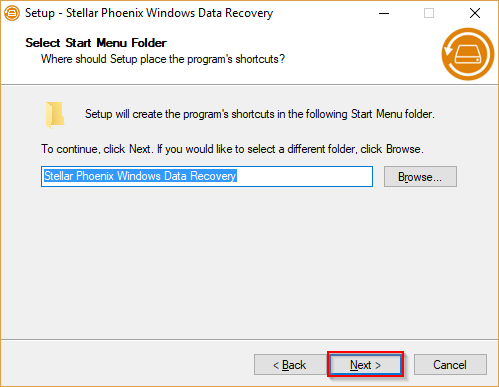The height and width of the screenshot is (387, 499).
Task: Click the 'Setup will create the program's shortcuts' text
Action: click(260, 114)
